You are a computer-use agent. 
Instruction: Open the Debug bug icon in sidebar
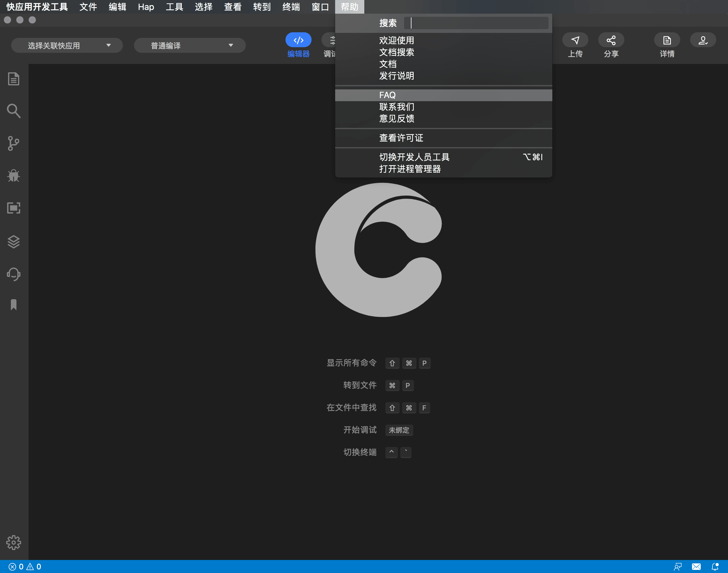14,175
